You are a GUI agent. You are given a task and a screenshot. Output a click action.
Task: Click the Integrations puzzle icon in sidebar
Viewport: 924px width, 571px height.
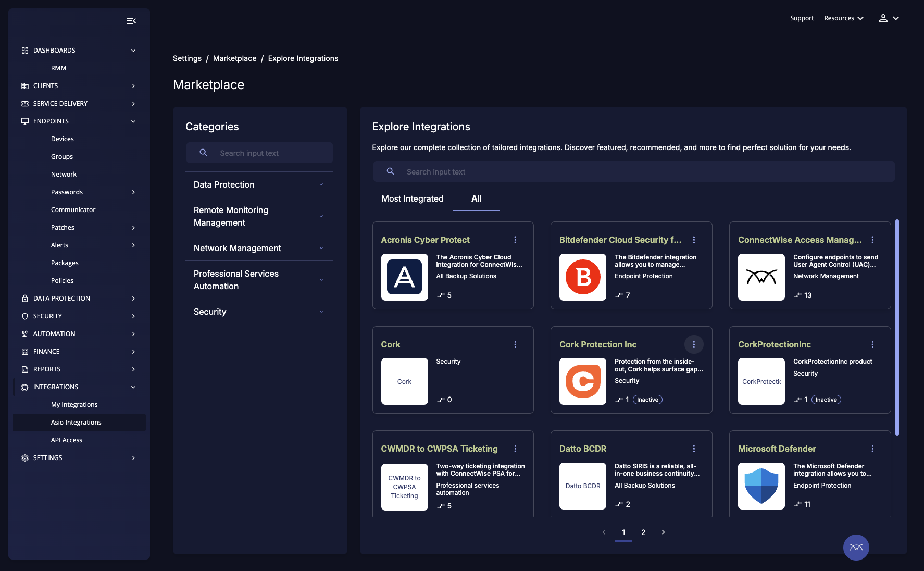click(25, 387)
